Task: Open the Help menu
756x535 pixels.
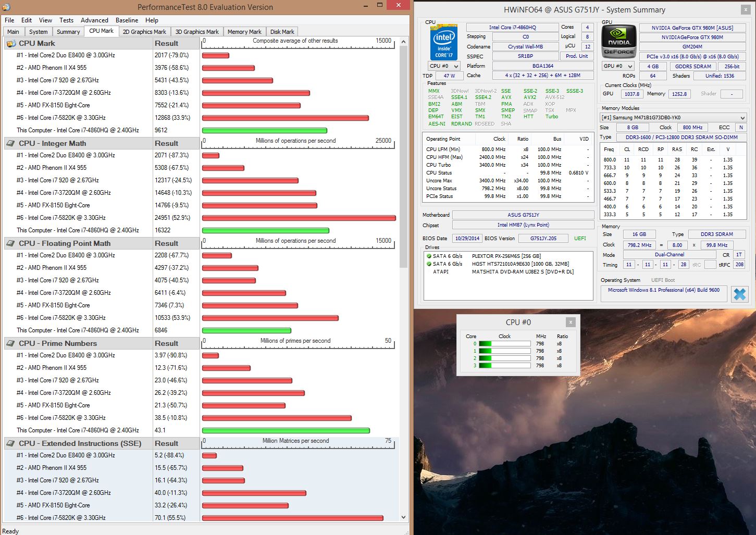Action: 152,20
